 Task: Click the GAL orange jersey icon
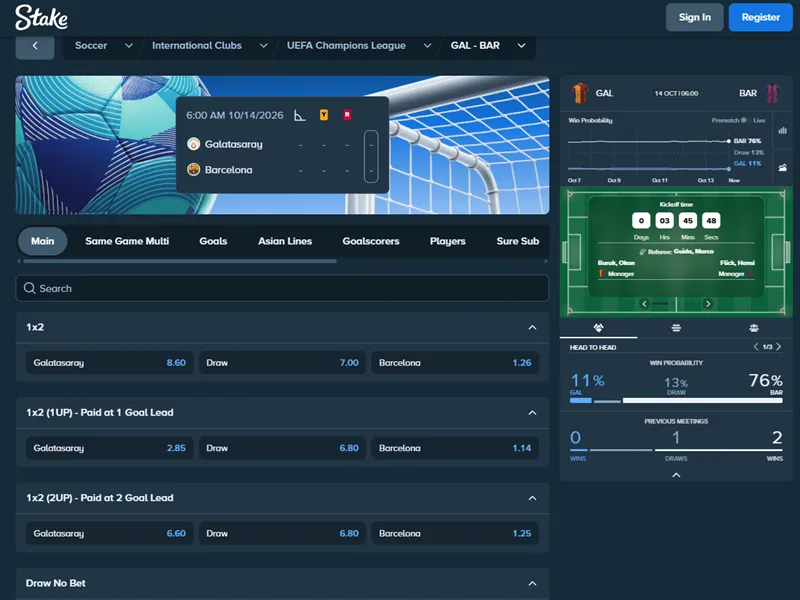tap(580, 93)
